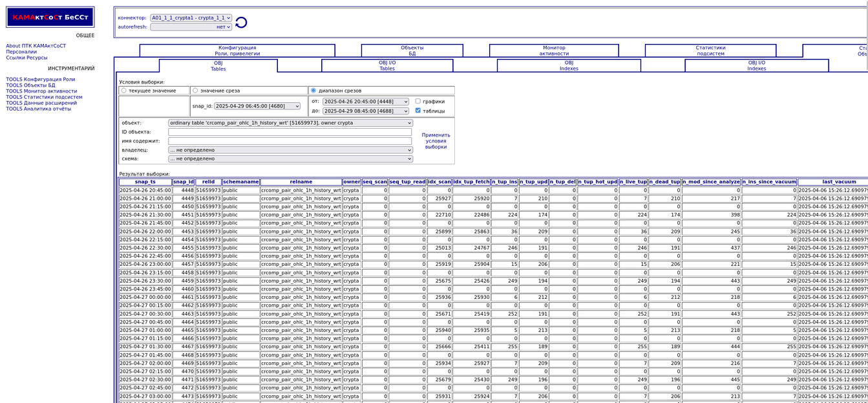Open 'TOOLS Аналитика отчёты' sidebar link
The width and height of the screenshot is (868, 403).
tap(39, 109)
